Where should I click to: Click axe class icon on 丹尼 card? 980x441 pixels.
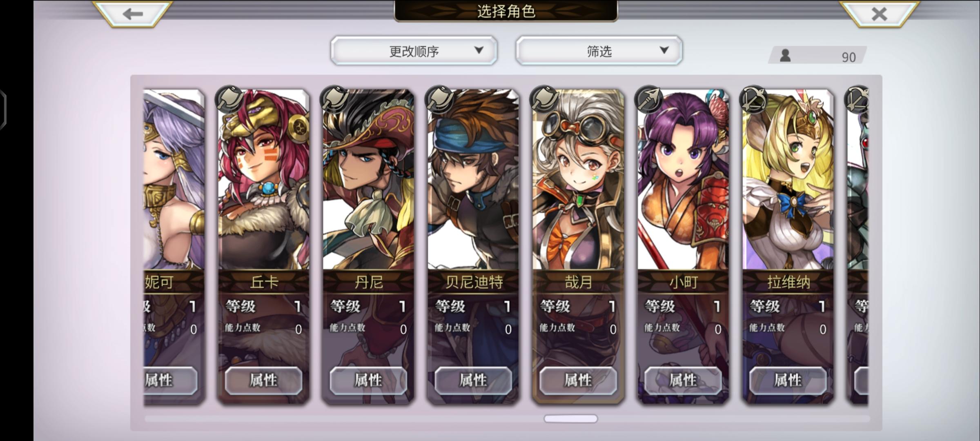click(x=335, y=100)
